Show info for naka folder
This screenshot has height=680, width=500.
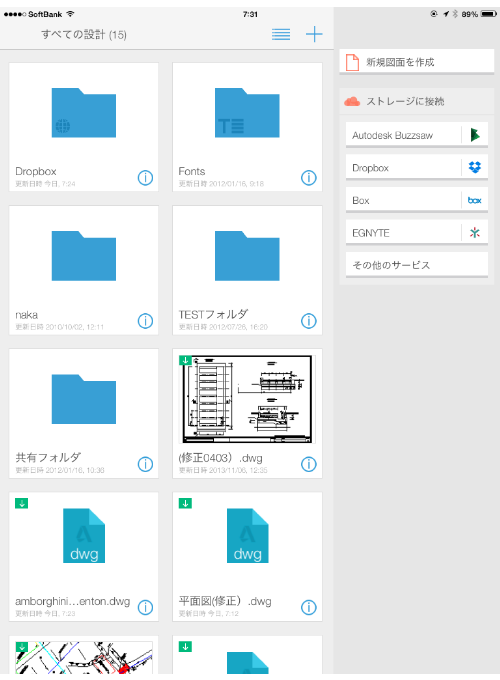pyautogui.click(x=145, y=321)
